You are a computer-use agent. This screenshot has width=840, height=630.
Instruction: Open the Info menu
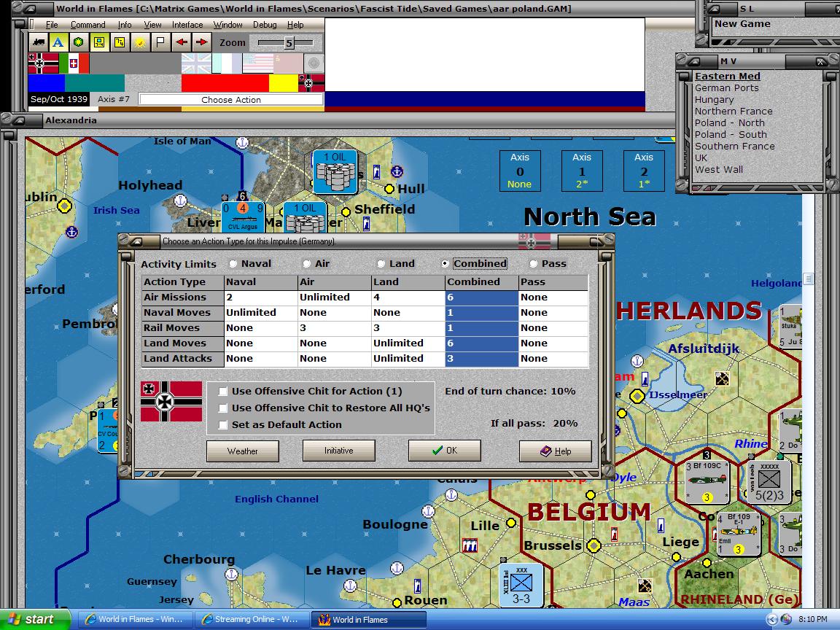(125, 25)
